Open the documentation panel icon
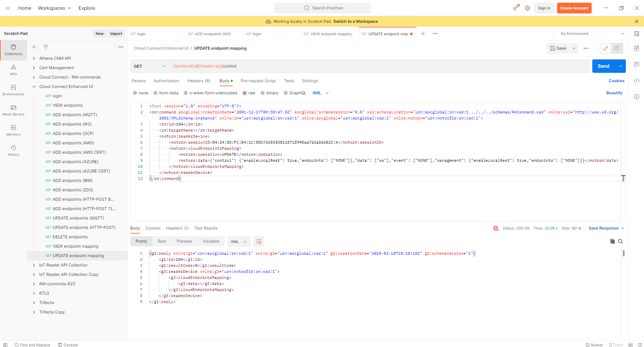The height and width of the screenshot is (347, 644). [x=637, y=48]
